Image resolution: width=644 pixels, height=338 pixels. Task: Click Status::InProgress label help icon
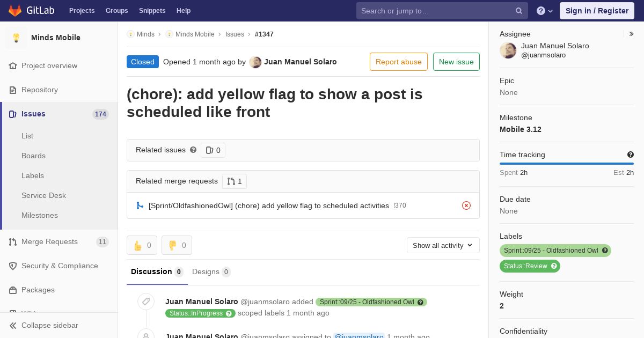click(229, 313)
